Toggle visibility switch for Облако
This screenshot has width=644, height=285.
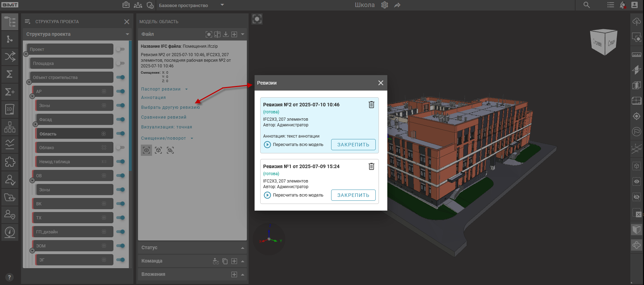click(x=120, y=148)
